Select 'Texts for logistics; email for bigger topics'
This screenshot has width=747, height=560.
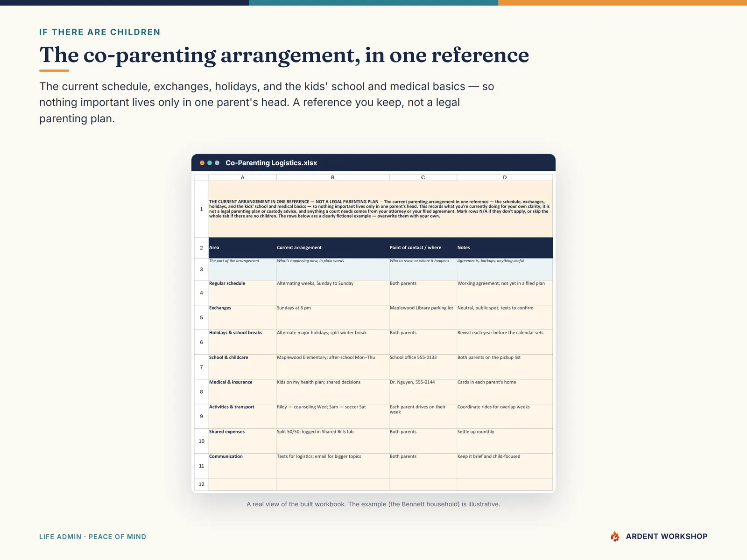[x=333, y=466]
